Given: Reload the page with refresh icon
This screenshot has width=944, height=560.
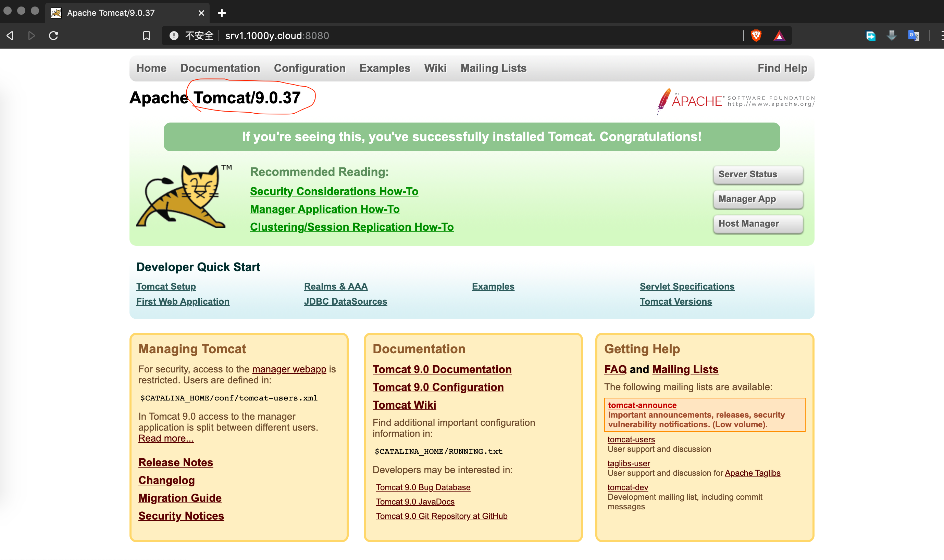Looking at the screenshot, I should click(54, 36).
